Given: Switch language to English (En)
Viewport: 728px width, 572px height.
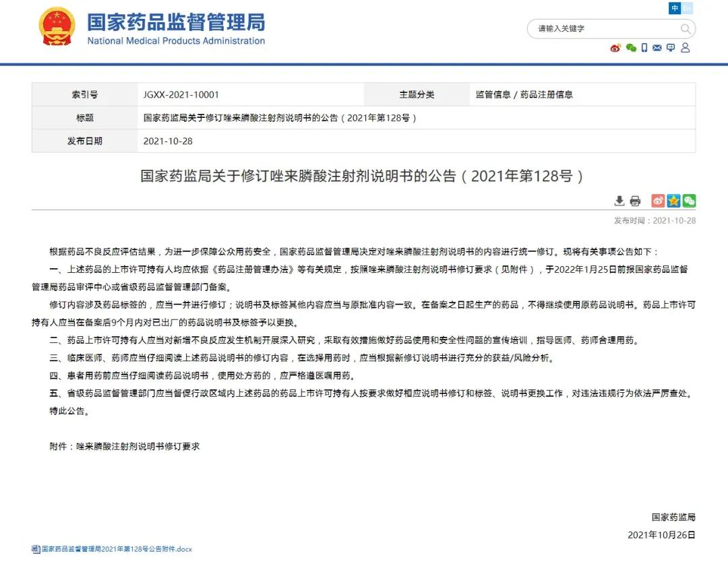Looking at the screenshot, I should pyautogui.click(x=687, y=9).
